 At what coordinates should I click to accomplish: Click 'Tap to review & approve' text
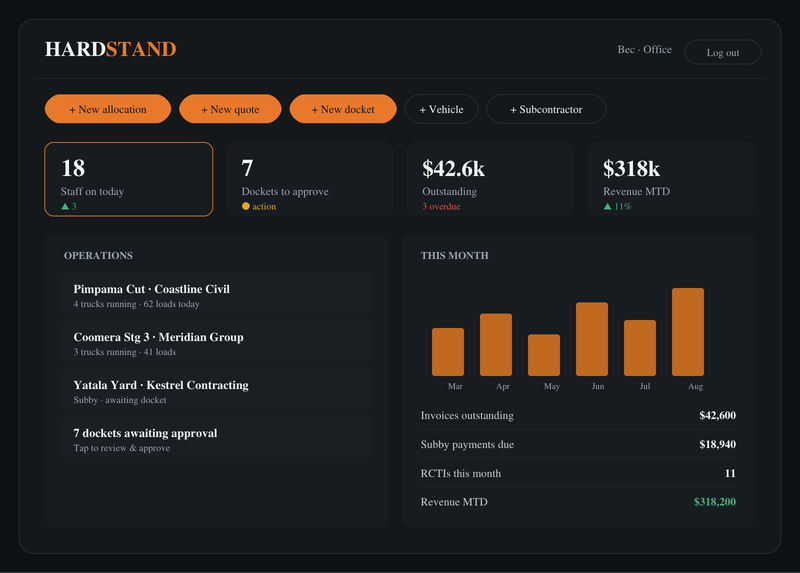pos(121,448)
